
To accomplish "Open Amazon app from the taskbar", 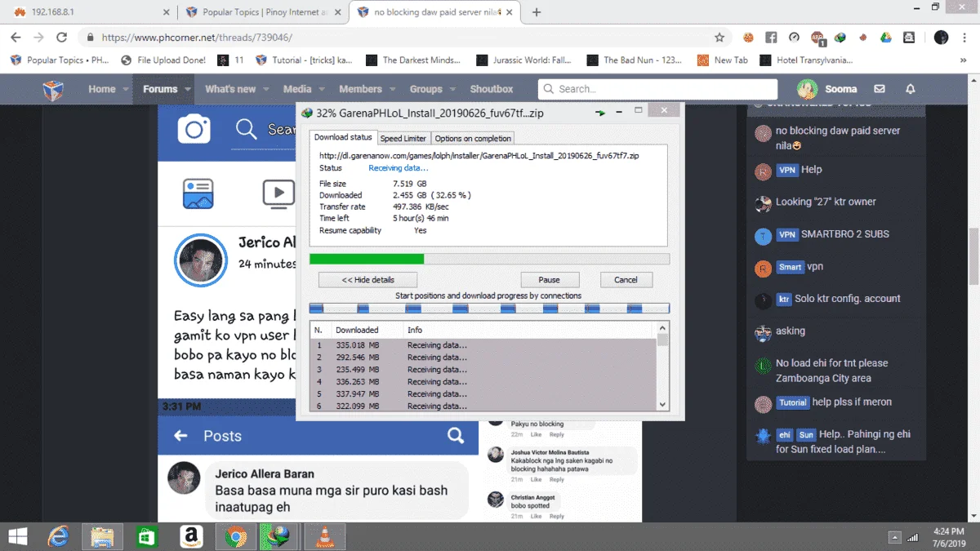I will pos(191,536).
